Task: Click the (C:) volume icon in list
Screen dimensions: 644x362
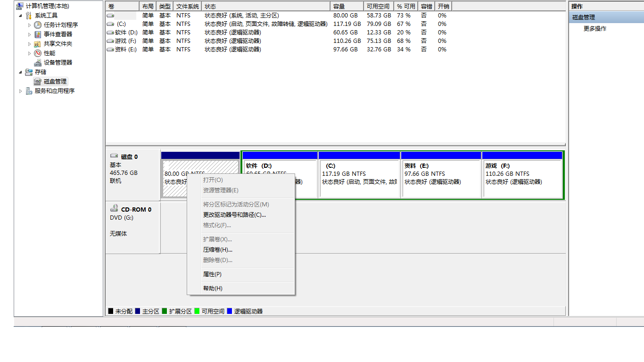Action: 110,24
